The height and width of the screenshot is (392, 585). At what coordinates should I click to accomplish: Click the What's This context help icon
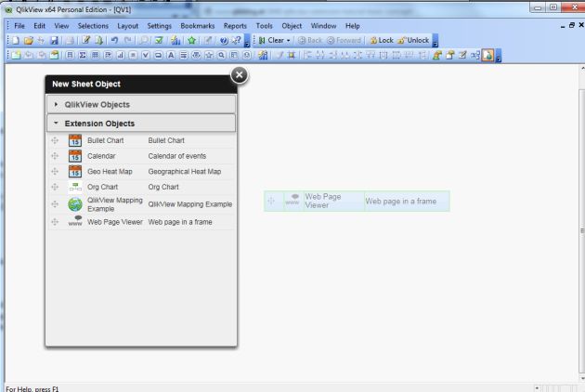[x=237, y=40]
